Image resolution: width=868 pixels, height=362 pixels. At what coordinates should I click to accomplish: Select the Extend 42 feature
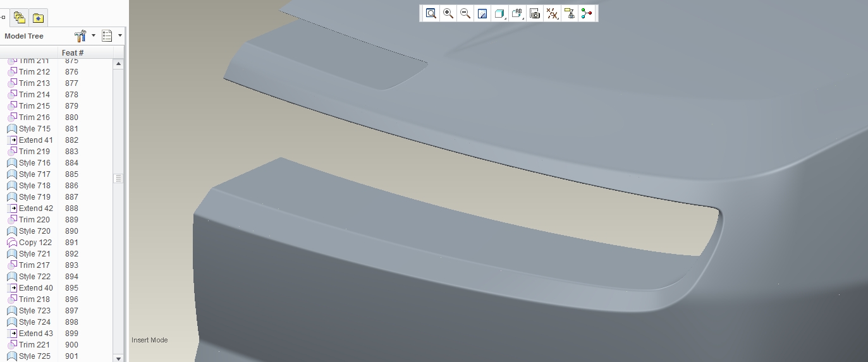pos(30,208)
